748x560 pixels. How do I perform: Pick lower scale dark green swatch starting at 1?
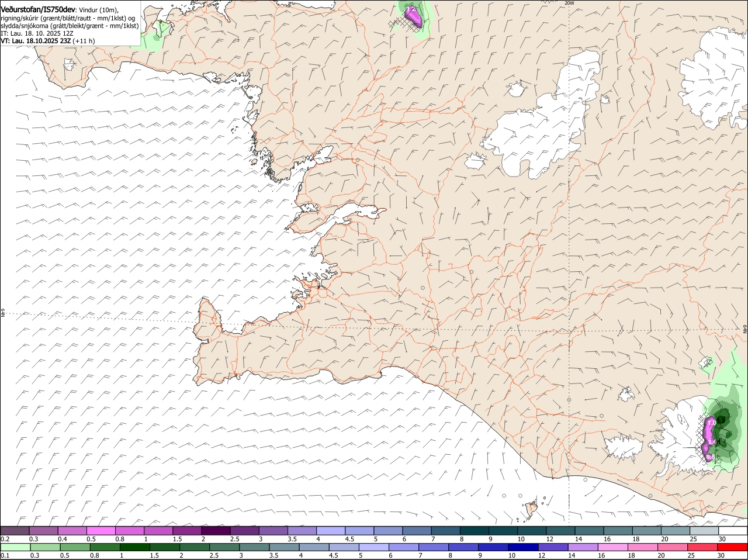point(135,547)
